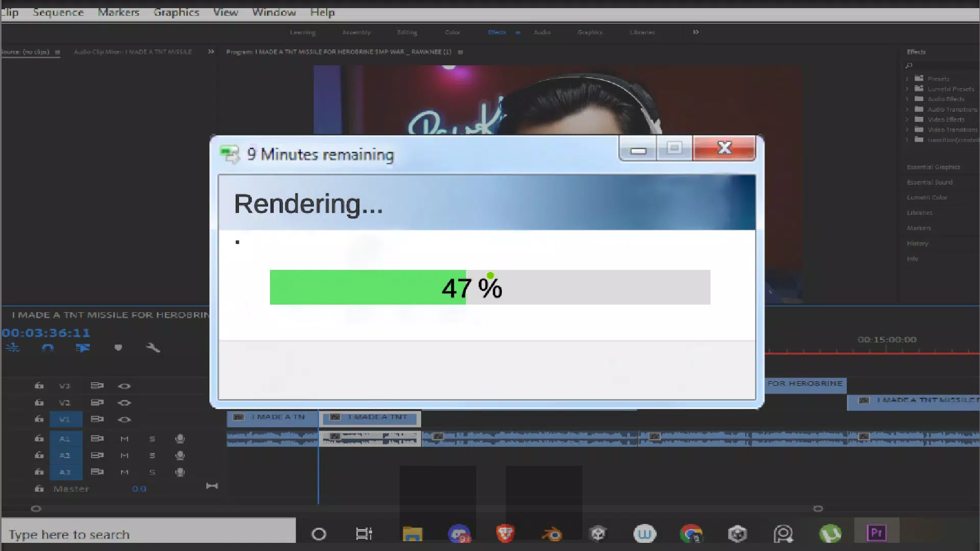Screen dimensions: 980x551
Task: Open Premiere Pro from the taskbar
Action: (x=876, y=534)
